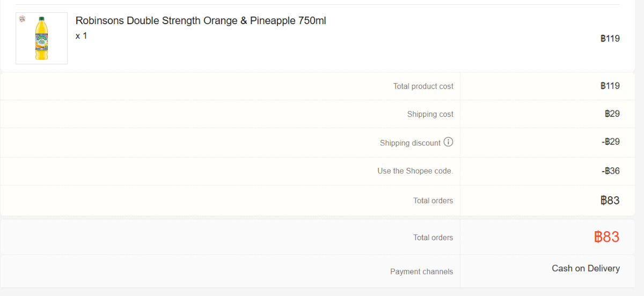Click the ฿29 shipping cost amount
Screen dimensions: 644x296
(x=612, y=114)
